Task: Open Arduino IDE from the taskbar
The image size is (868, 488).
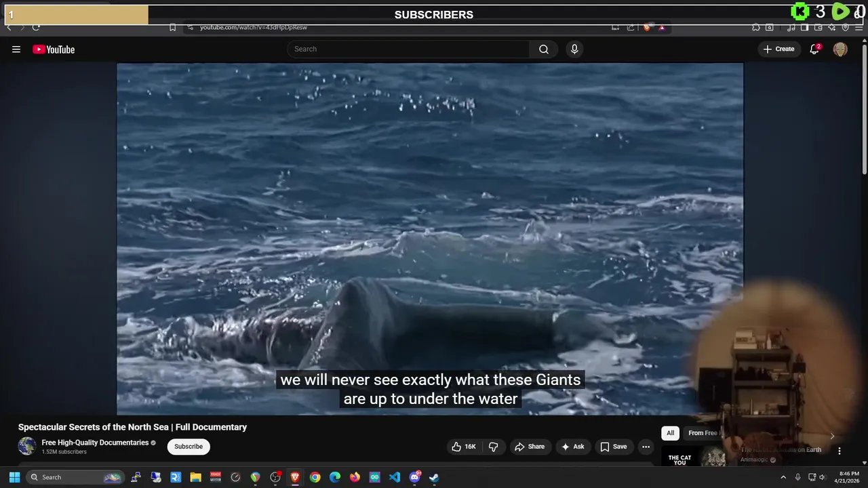Action: [374, 477]
